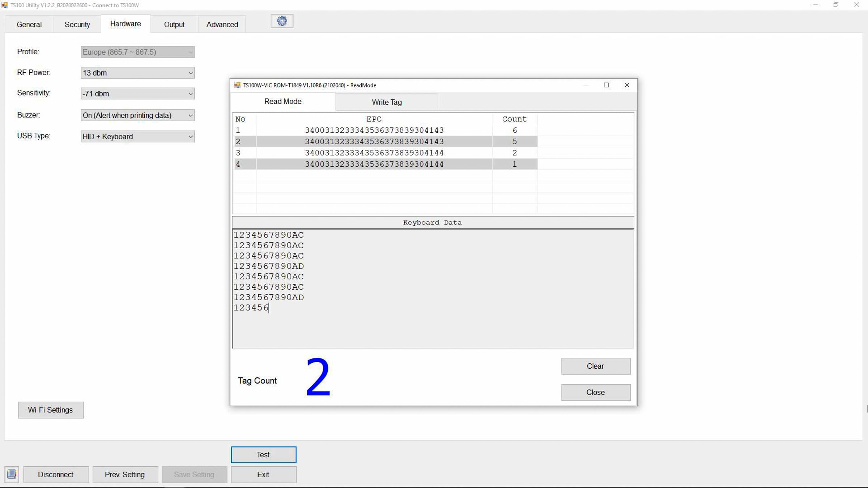Maximize the ReadMode dialog window
The height and width of the screenshot is (488, 868).
(x=606, y=85)
